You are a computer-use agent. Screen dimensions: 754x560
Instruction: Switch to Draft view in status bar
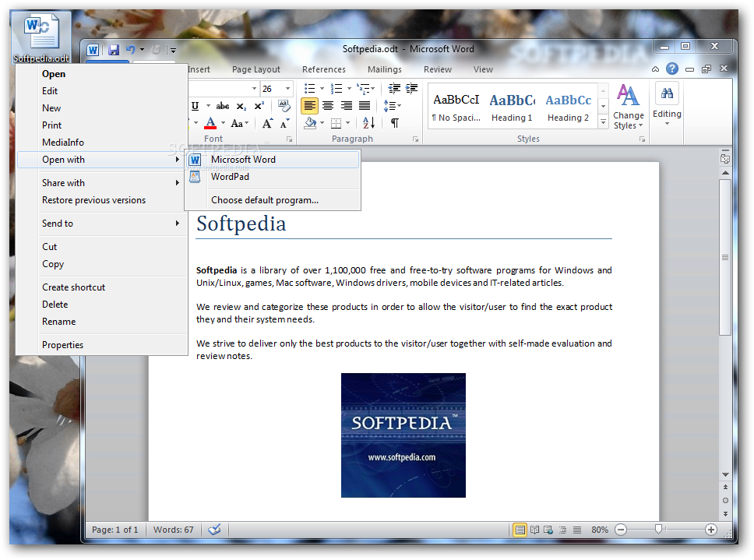[577, 530]
